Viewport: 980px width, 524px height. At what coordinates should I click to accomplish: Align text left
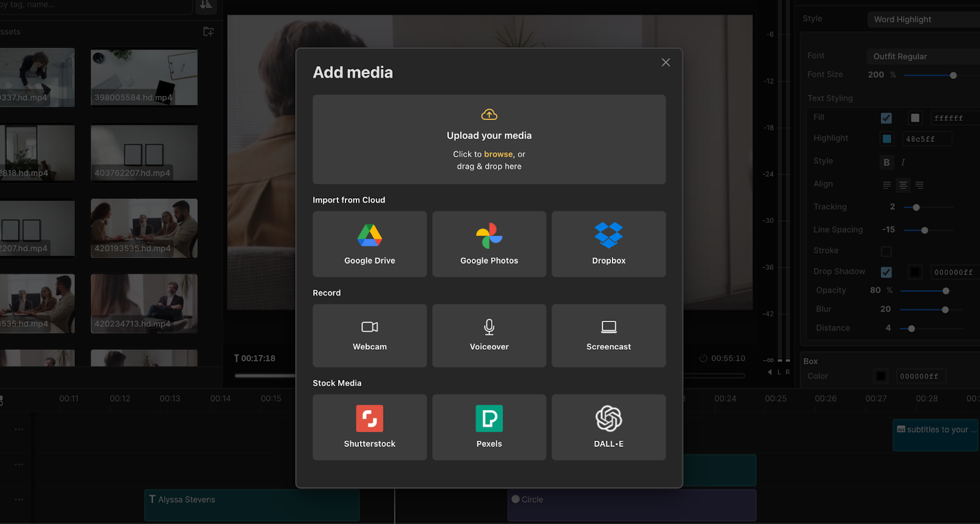coord(886,185)
